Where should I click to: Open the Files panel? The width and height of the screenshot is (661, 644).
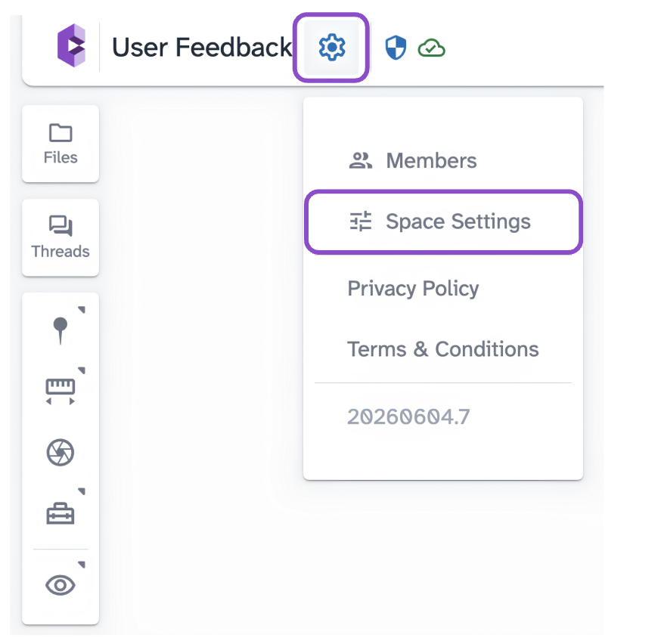coord(61,144)
